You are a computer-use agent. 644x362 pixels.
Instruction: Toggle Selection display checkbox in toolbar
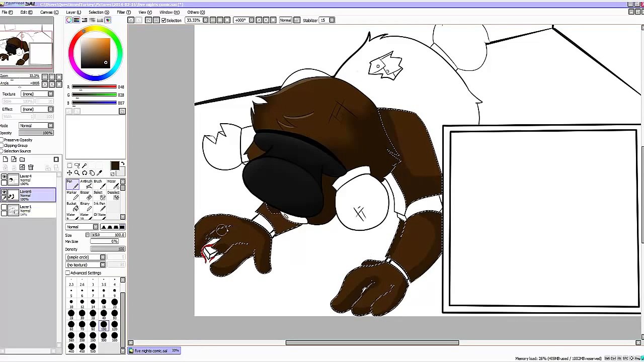164,20
